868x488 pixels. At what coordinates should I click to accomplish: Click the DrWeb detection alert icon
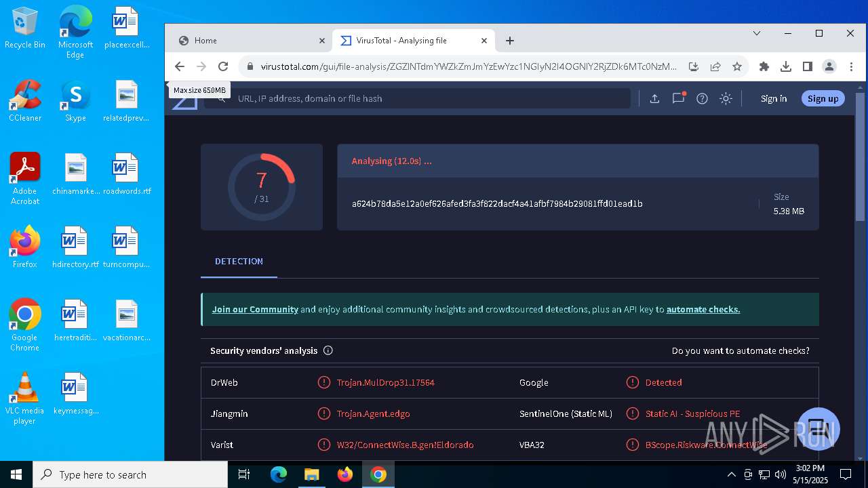coord(324,382)
